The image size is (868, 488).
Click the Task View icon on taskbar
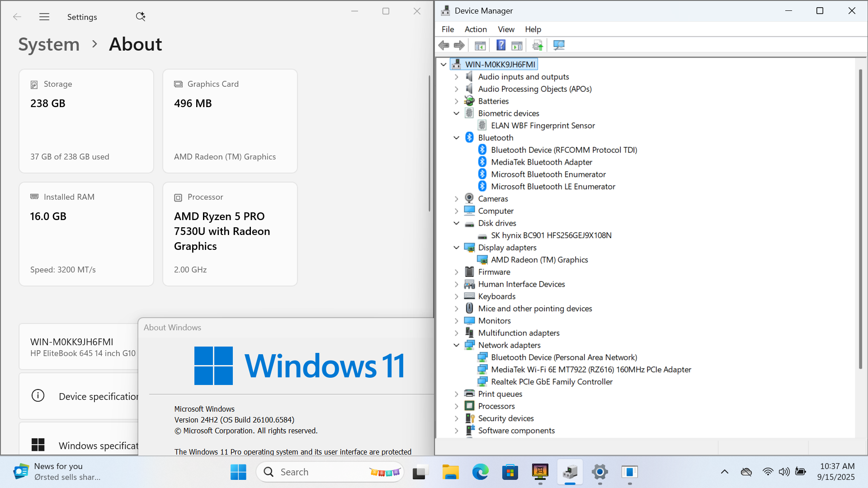(420, 472)
